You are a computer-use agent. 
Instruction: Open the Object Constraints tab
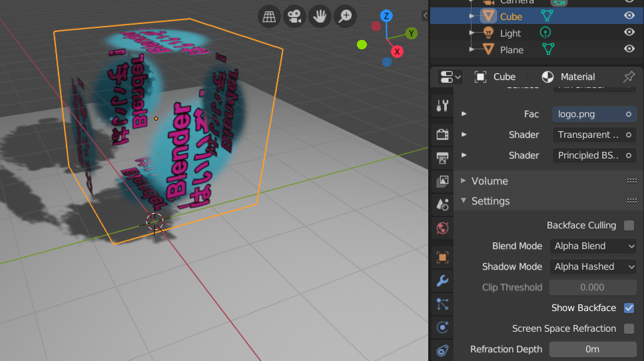[442, 350]
